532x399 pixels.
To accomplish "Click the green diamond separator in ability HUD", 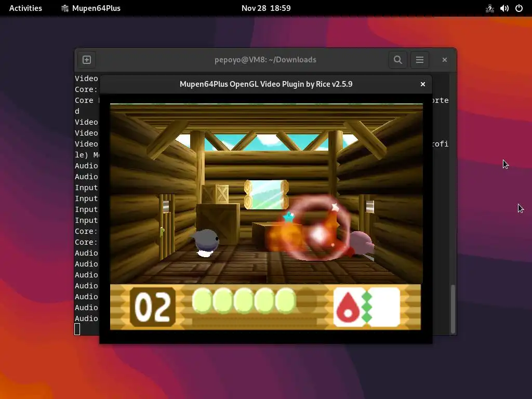I will 367,307.
